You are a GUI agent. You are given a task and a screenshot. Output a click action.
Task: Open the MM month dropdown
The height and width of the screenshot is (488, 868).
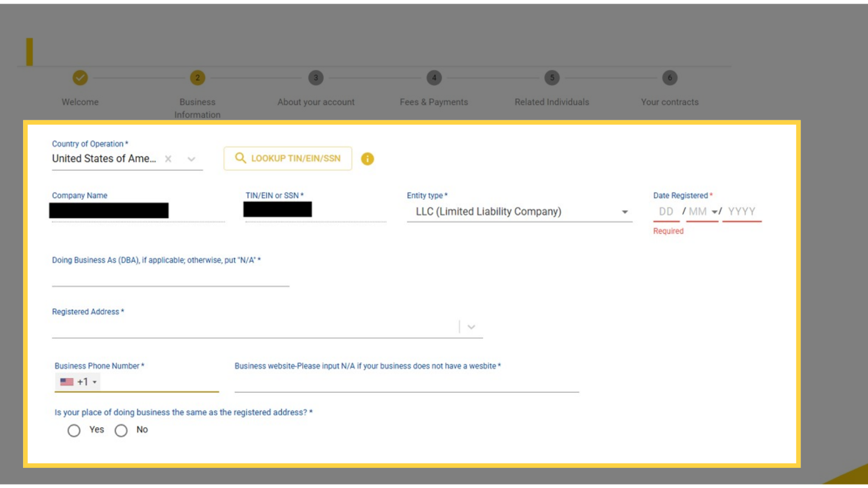[x=702, y=212]
